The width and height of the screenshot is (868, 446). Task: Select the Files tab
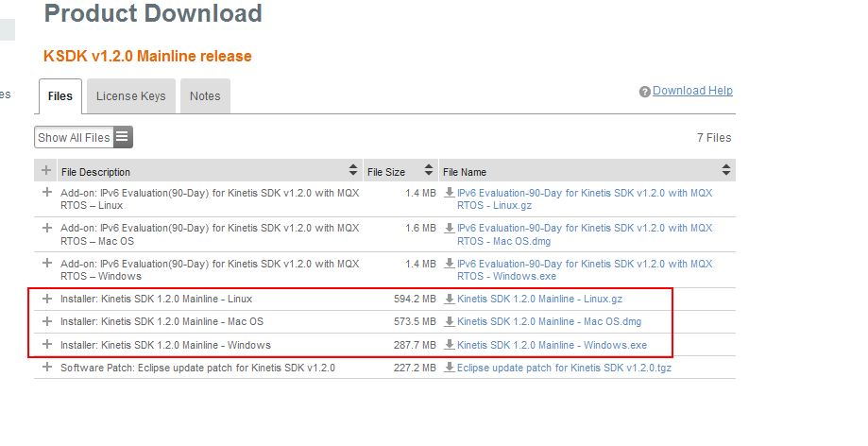(x=60, y=96)
